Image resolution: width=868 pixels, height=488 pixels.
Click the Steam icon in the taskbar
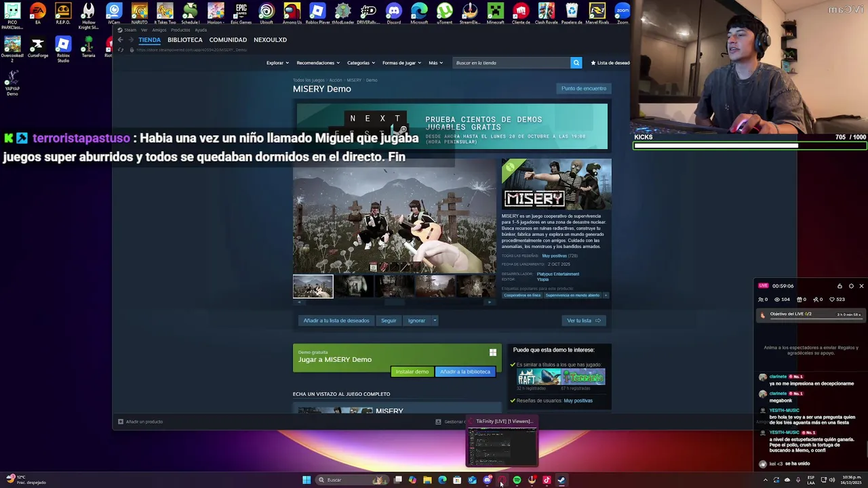coord(561,480)
